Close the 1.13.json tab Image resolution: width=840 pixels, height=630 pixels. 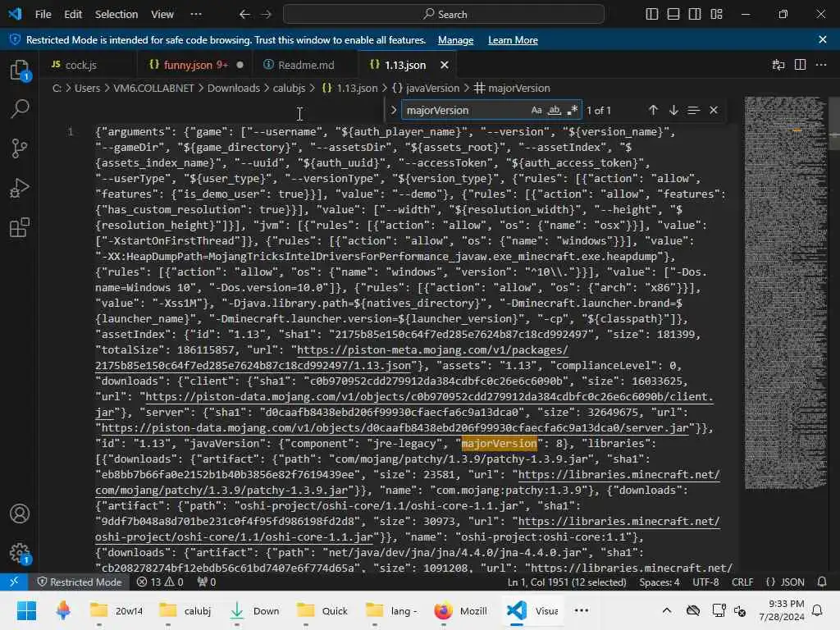point(444,65)
